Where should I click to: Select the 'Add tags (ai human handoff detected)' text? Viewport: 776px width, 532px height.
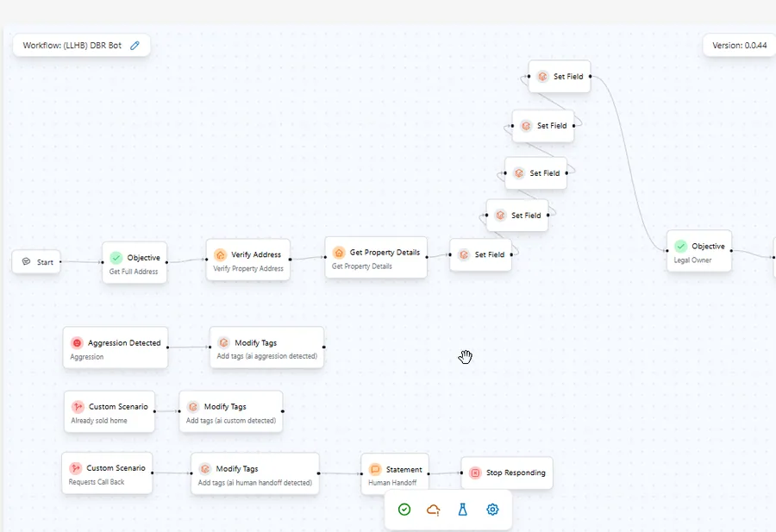[x=255, y=483]
